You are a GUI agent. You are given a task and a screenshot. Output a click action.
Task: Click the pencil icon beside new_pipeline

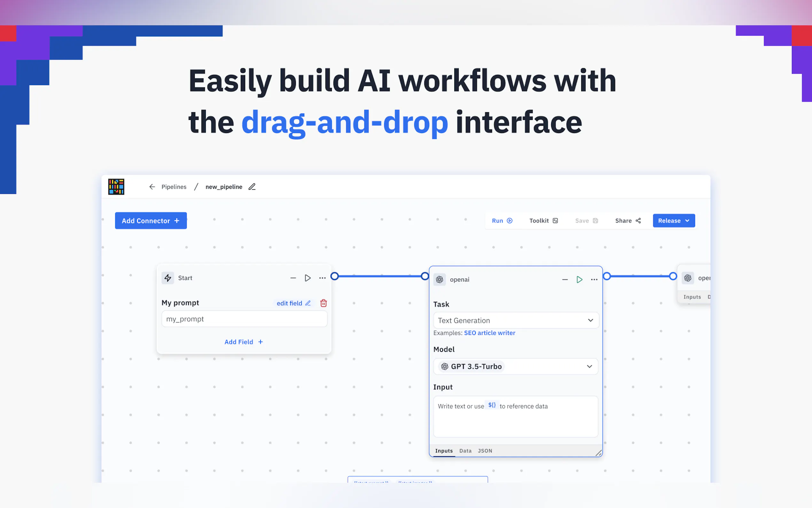coord(252,187)
